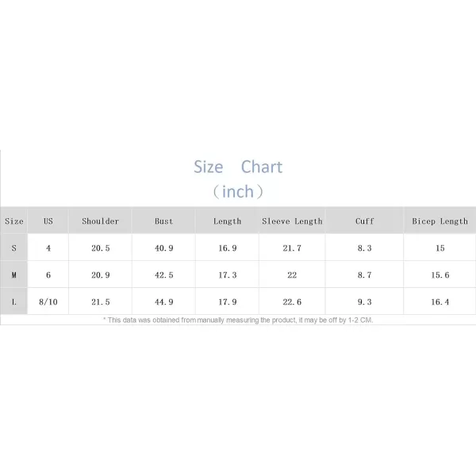Click the US column header

click(48, 221)
